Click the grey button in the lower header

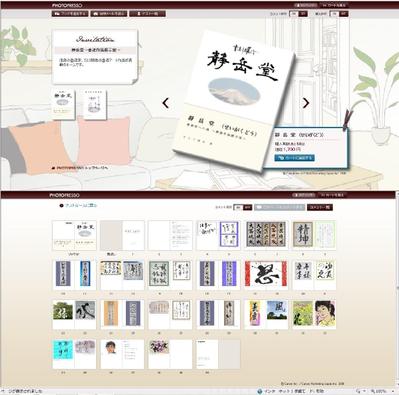coord(304,195)
